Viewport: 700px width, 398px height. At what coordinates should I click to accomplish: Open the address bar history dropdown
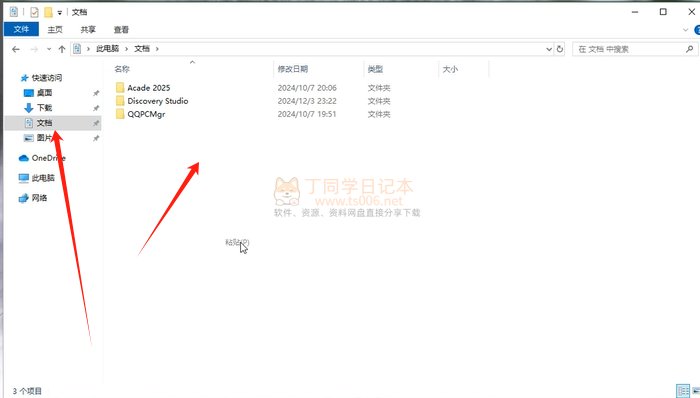pyautogui.click(x=549, y=49)
